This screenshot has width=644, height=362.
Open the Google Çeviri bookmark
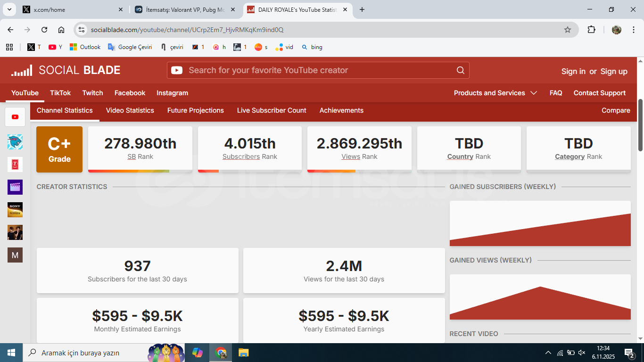130,47
